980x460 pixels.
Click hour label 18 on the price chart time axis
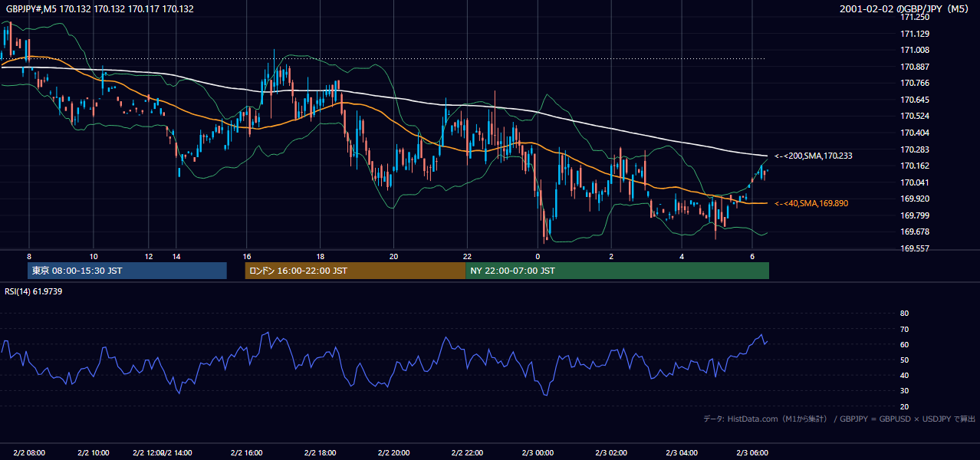pyautogui.click(x=320, y=256)
